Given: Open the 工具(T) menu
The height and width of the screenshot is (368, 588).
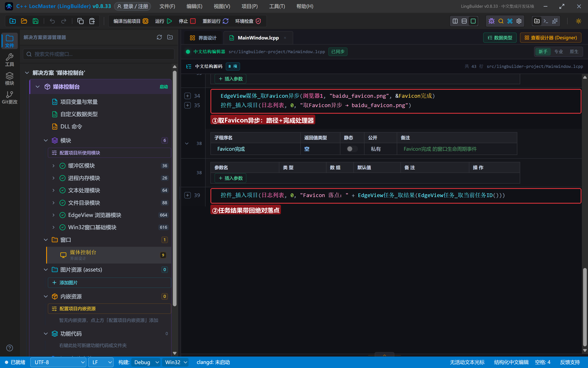Looking at the screenshot, I should [277, 6].
